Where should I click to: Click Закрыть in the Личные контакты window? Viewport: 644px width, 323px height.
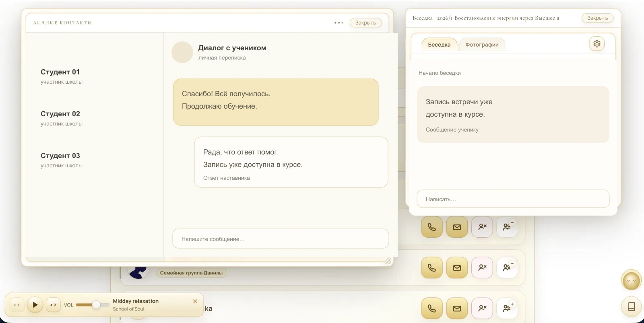[365, 23]
